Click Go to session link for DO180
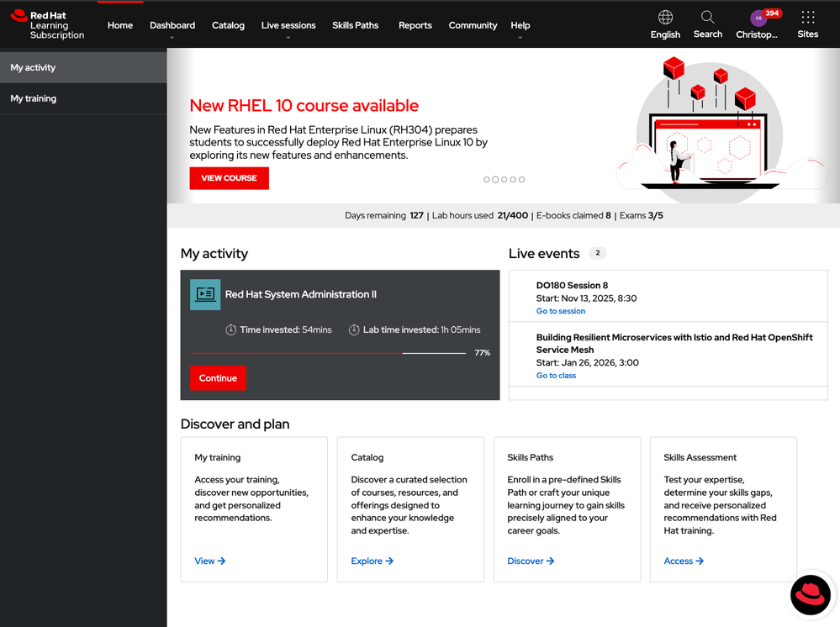Image resolution: width=840 pixels, height=627 pixels. pyautogui.click(x=561, y=311)
